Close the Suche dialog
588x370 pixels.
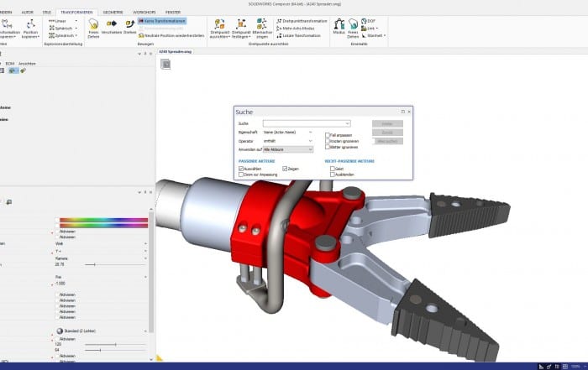(409, 112)
